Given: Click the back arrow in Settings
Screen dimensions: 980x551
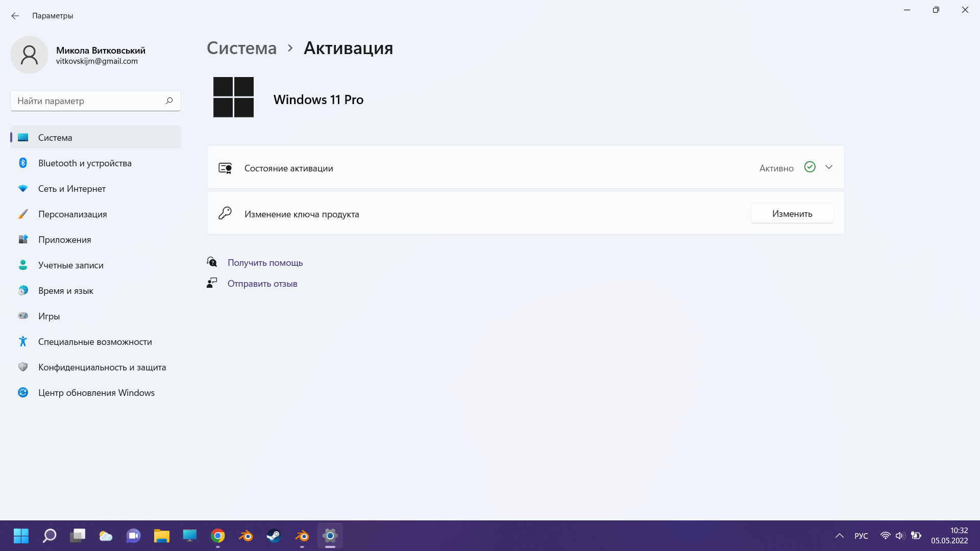Looking at the screenshot, I should [15, 16].
